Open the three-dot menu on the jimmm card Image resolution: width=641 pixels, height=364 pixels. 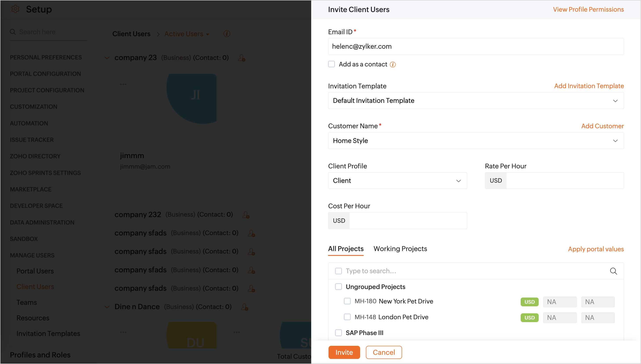click(123, 84)
